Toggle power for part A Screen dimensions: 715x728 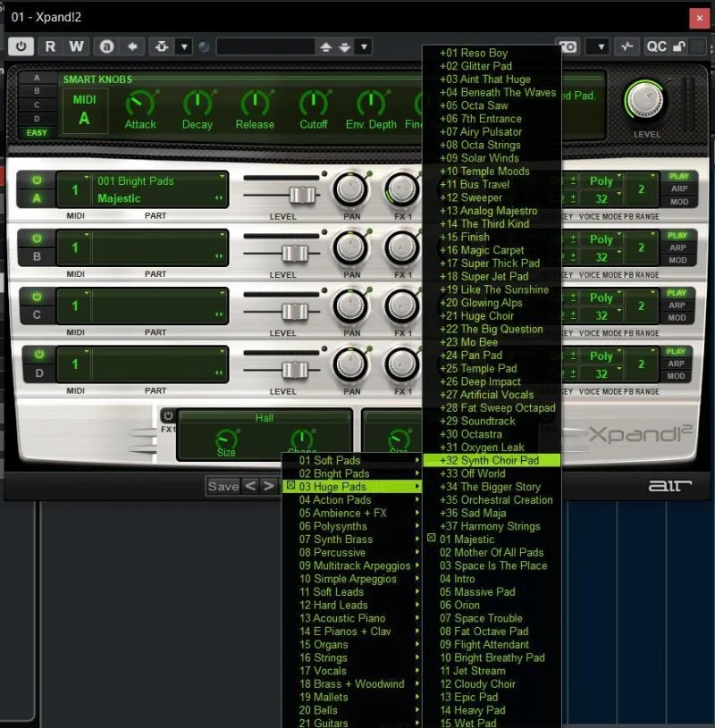(x=37, y=180)
